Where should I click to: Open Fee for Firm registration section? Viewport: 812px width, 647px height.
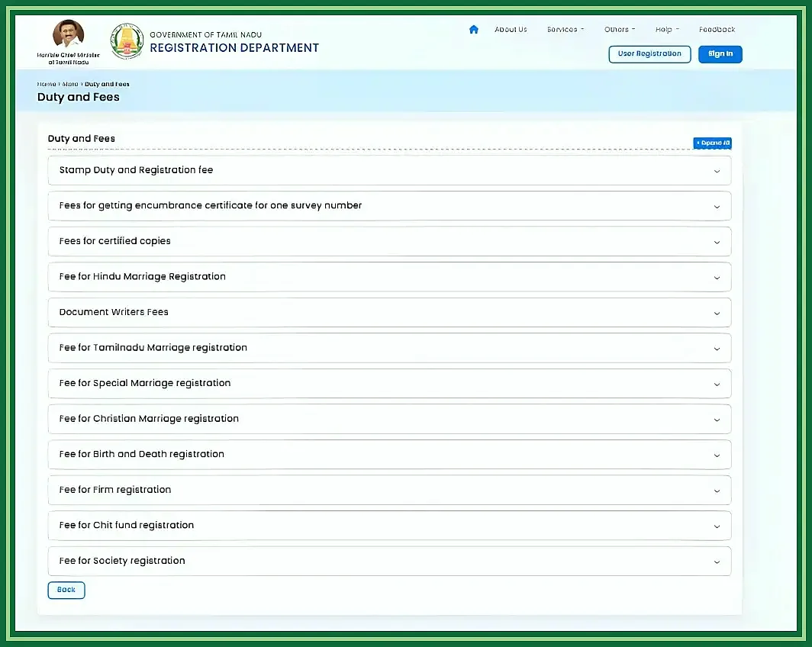pyautogui.click(x=389, y=490)
